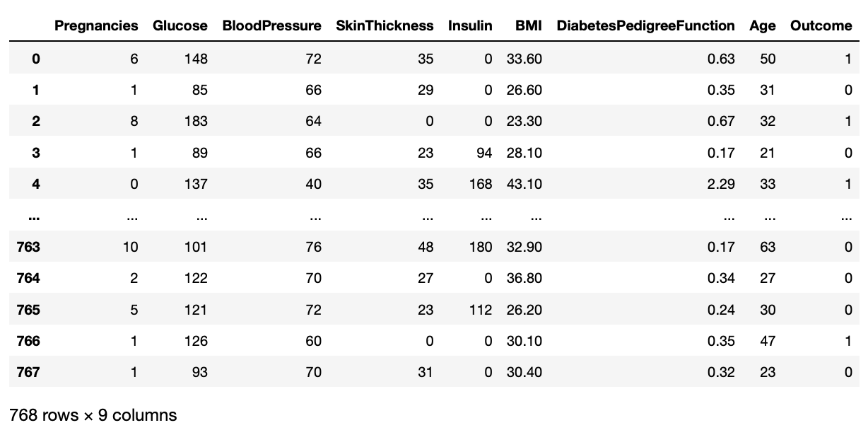The image size is (868, 430).
Task: Select the BMI value 43.10 cell
Action: click(x=524, y=184)
